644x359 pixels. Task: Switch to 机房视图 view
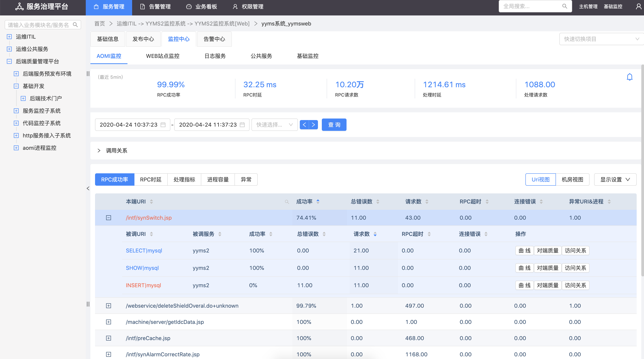pyautogui.click(x=573, y=179)
